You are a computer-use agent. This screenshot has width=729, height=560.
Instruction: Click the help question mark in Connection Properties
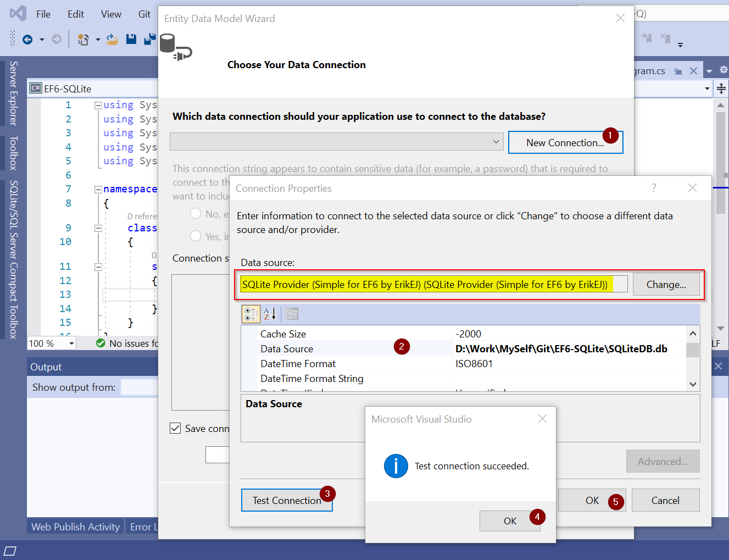click(x=654, y=188)
